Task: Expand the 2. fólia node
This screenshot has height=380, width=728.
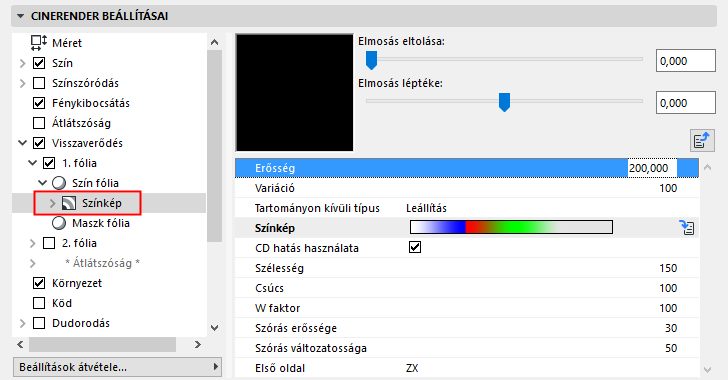Action: point(32,243)
